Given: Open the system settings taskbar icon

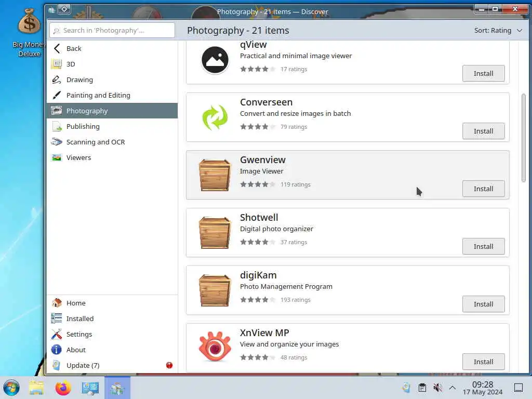Looking at the screenshot, I should [90, 388].
